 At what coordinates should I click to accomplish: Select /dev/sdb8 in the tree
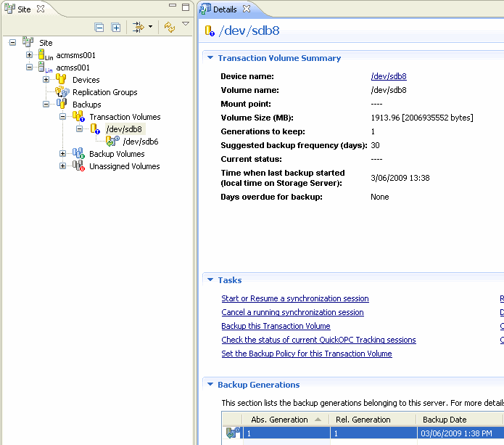point(124,129)
